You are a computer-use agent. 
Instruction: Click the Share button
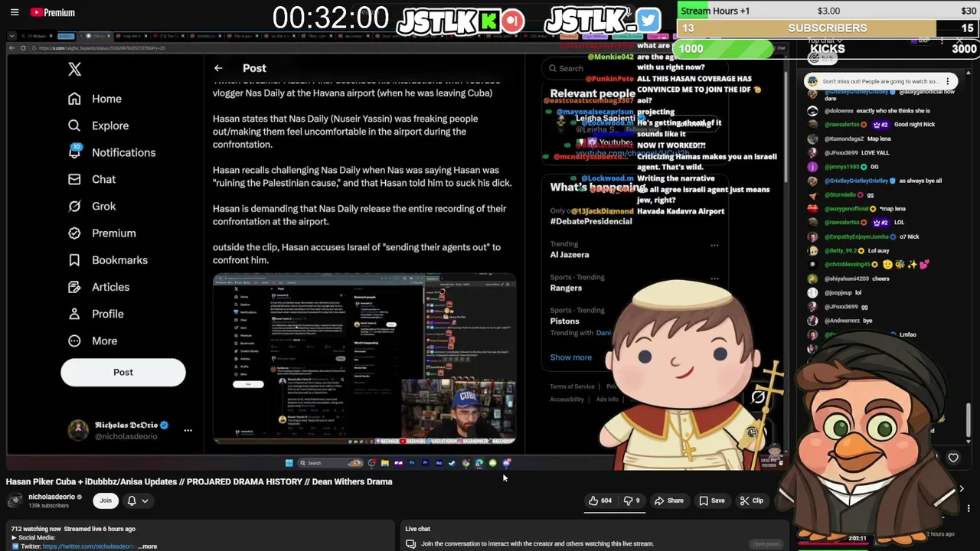[668, 500]
